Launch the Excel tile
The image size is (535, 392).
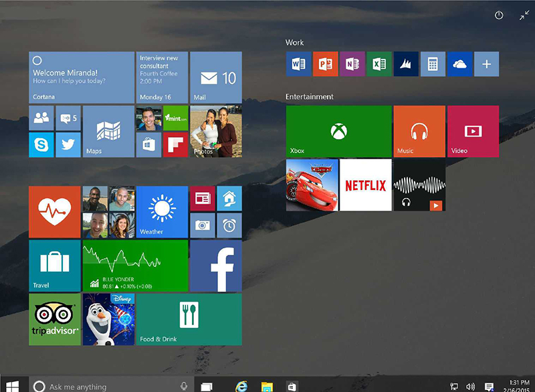379,64
